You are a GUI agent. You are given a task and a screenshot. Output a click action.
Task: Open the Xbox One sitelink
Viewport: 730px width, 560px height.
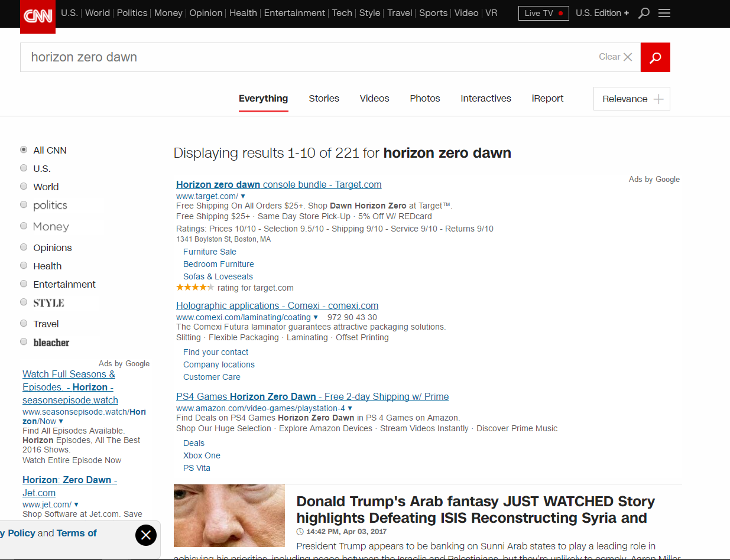click(x=202, y=455)
